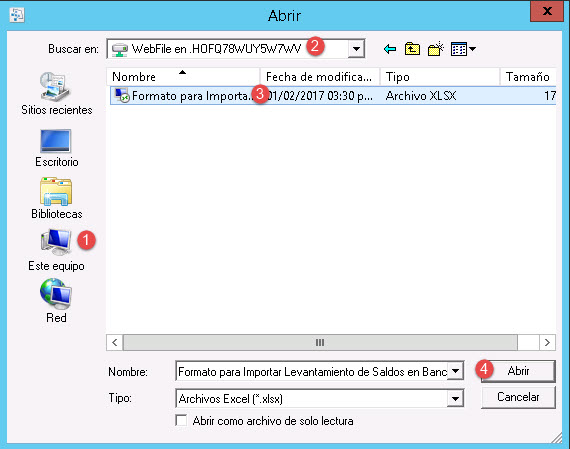Click the Cancelar button
This screenshot has width=570, height=449.
click(x=518, y=397)
